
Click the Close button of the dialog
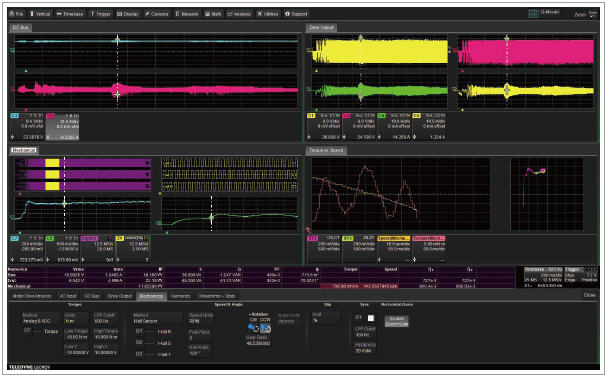tap(589, 295)
